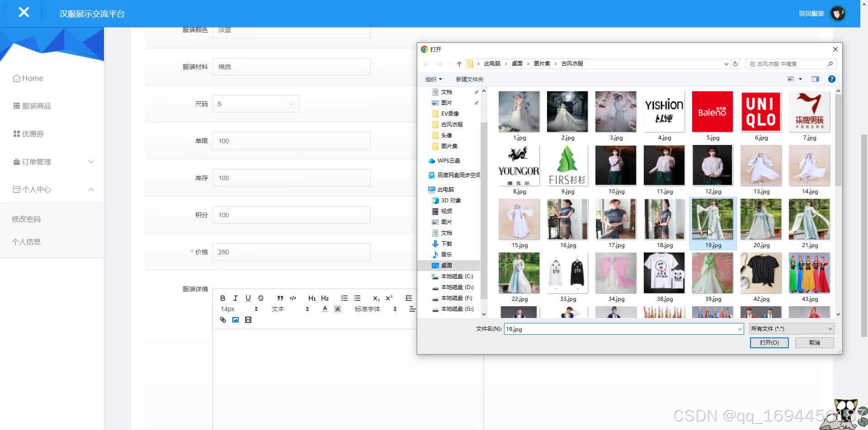
Task: Select WPS云盘 in the navigation tree
Action: 444,160
